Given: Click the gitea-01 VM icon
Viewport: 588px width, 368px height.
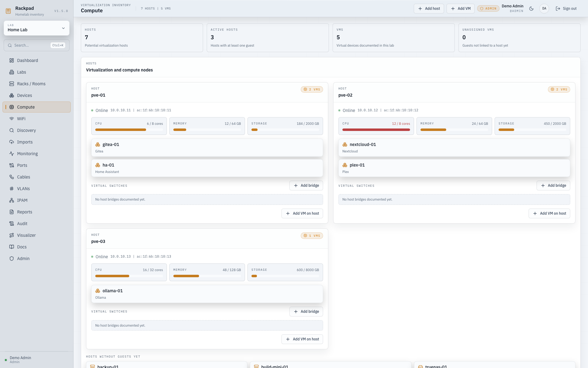Looking at the screenshot, I should pyautogui.click(x=98, y=144).
